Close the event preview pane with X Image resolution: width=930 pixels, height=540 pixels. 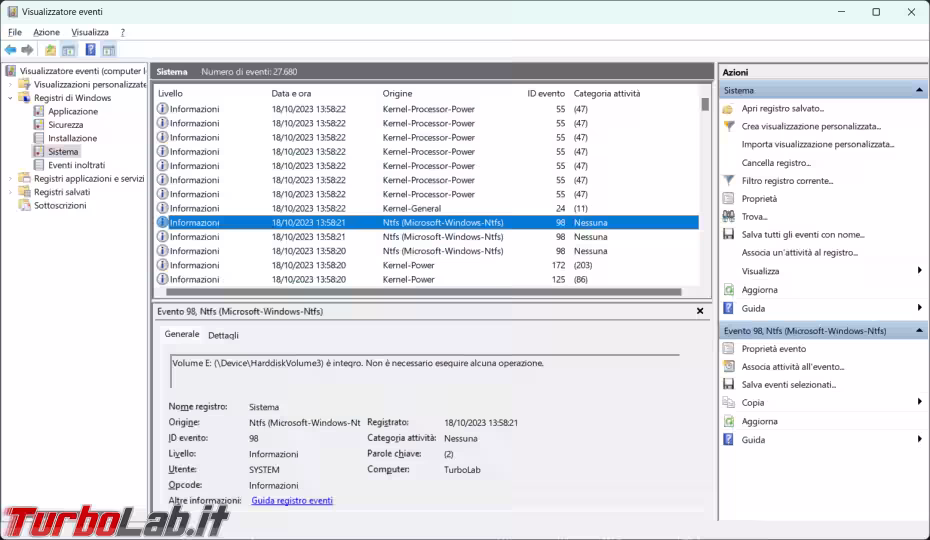pos(700,311)
